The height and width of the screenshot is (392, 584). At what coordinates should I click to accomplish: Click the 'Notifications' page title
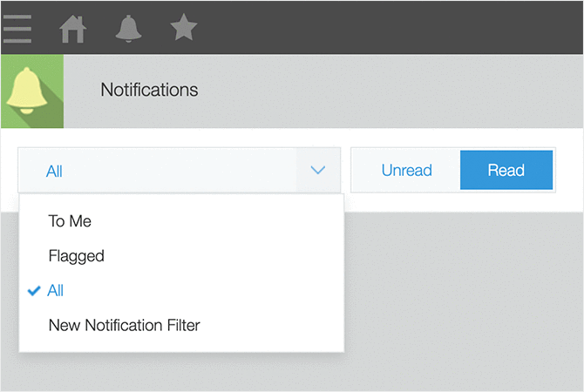click(x=149, y=90)
